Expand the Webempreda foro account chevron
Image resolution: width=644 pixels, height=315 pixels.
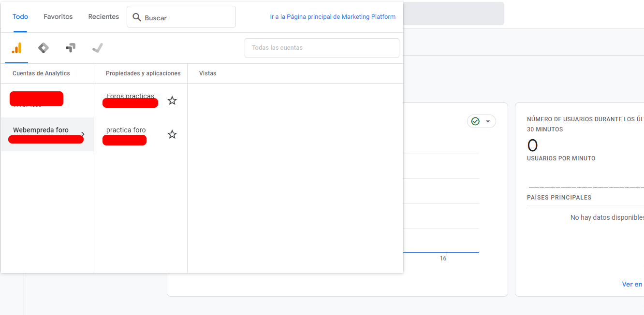(83, 134)
